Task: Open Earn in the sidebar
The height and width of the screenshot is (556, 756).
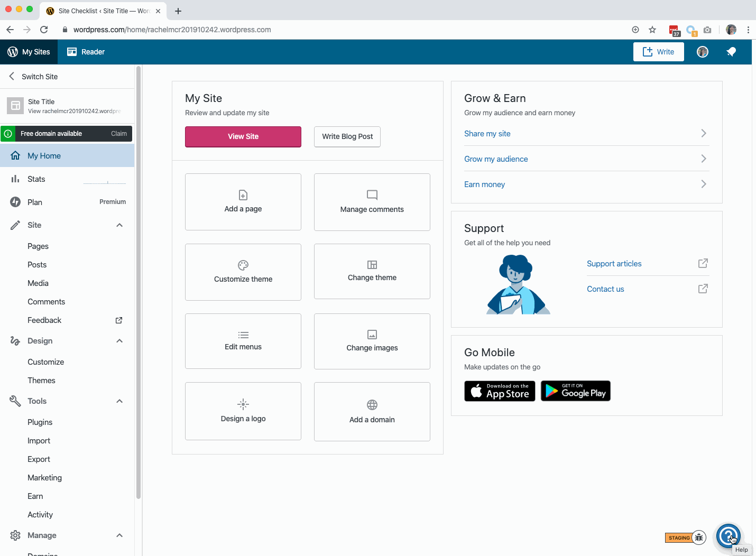Action: pyautogui.click(x=35, y=496)
